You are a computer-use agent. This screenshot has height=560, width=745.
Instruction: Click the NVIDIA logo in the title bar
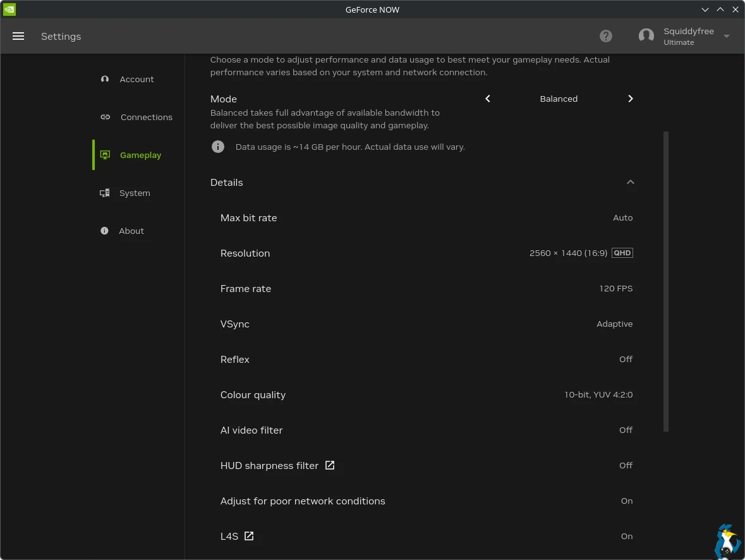[9, 9]
